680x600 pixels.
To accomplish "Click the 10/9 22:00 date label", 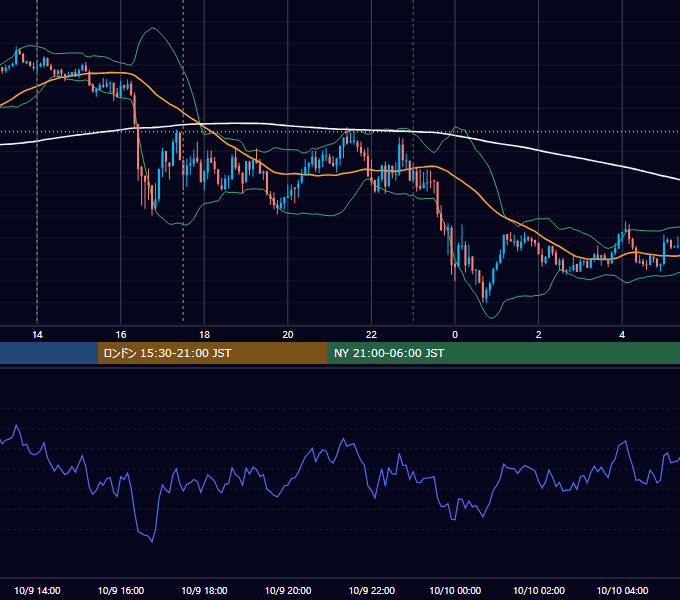I will click(372, 590).
